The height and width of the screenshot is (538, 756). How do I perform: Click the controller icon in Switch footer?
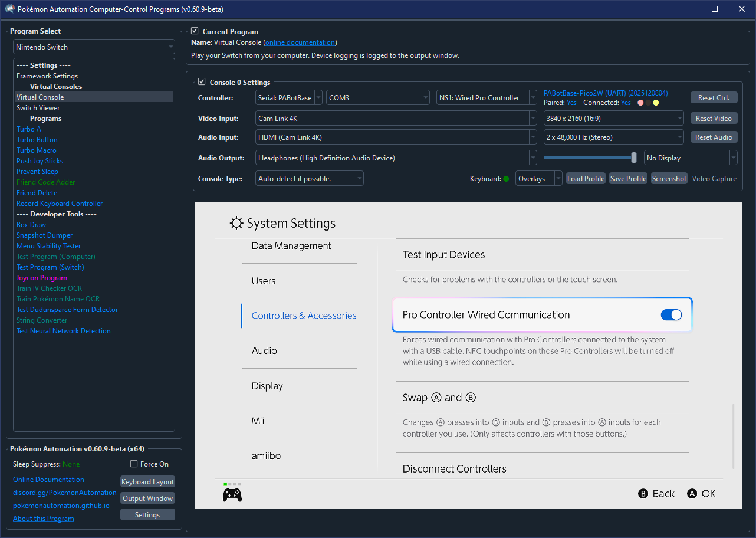[x=232, y=494]
